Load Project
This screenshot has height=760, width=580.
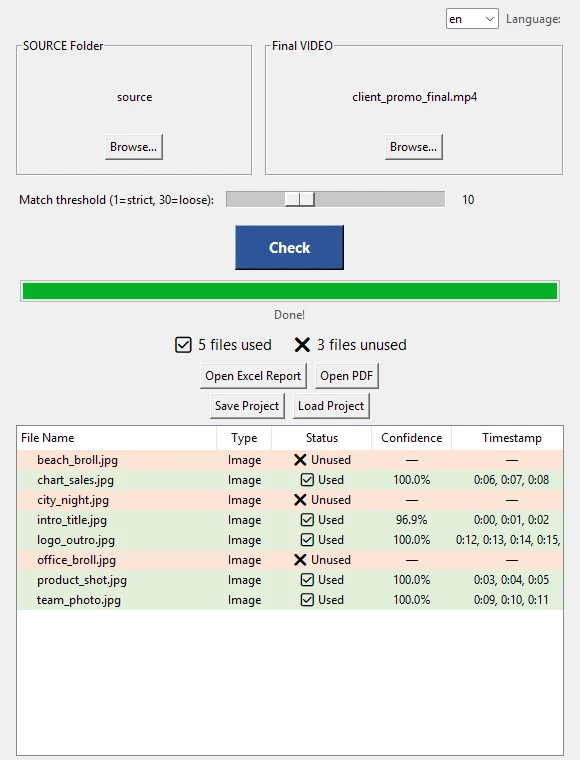[331, 406]
